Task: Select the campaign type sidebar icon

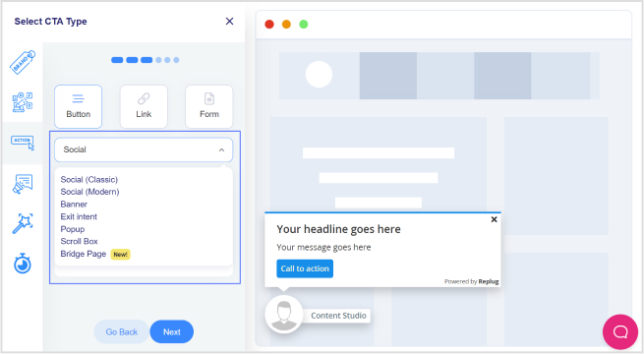Action: click(x=23, y=102)
